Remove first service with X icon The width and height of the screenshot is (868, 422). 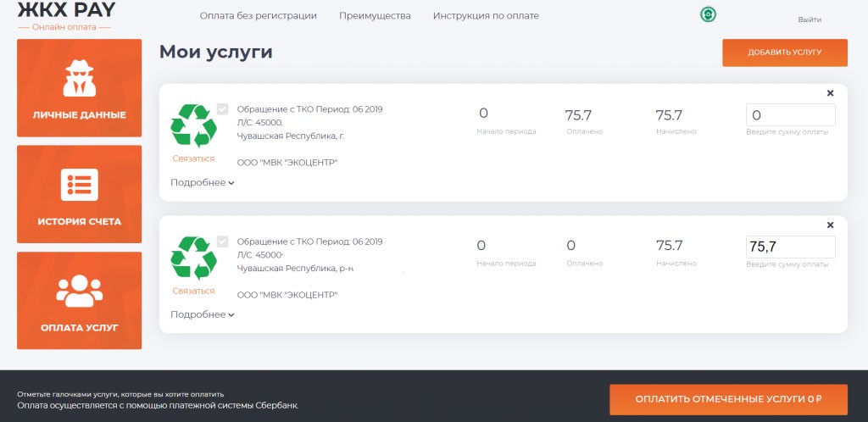[830, 93]
